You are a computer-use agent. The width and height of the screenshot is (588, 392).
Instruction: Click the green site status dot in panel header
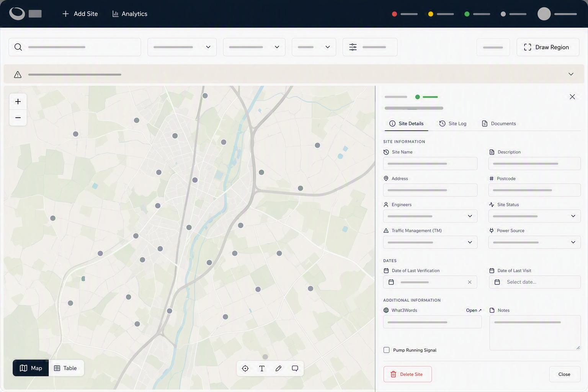pyautogui.click(x=418, y=97)
